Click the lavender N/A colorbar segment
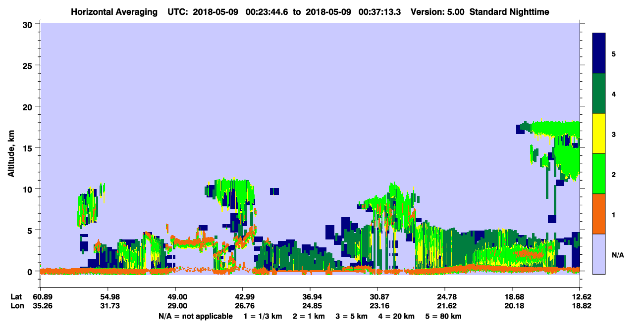 [x=599, y=253]
